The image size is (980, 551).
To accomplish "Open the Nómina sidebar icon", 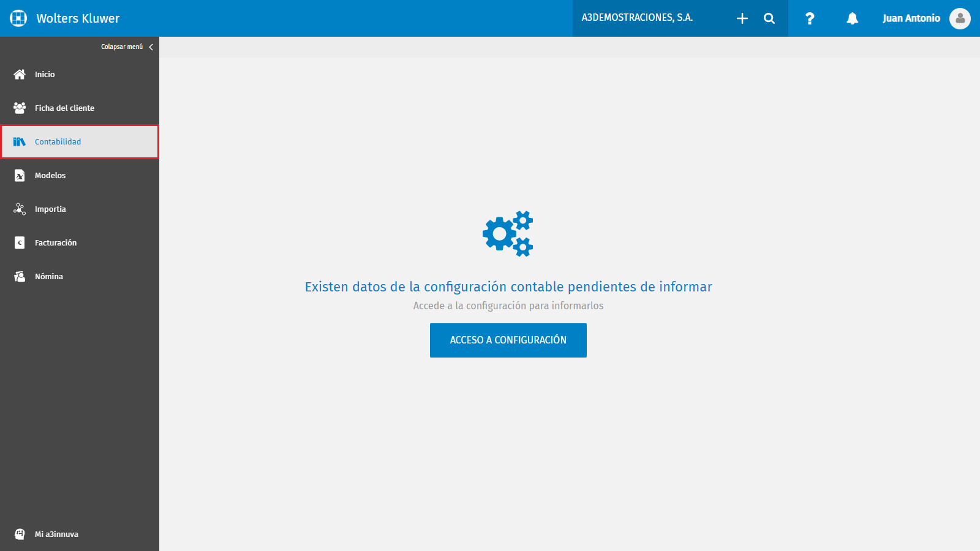I will click(x=20, y=276).
